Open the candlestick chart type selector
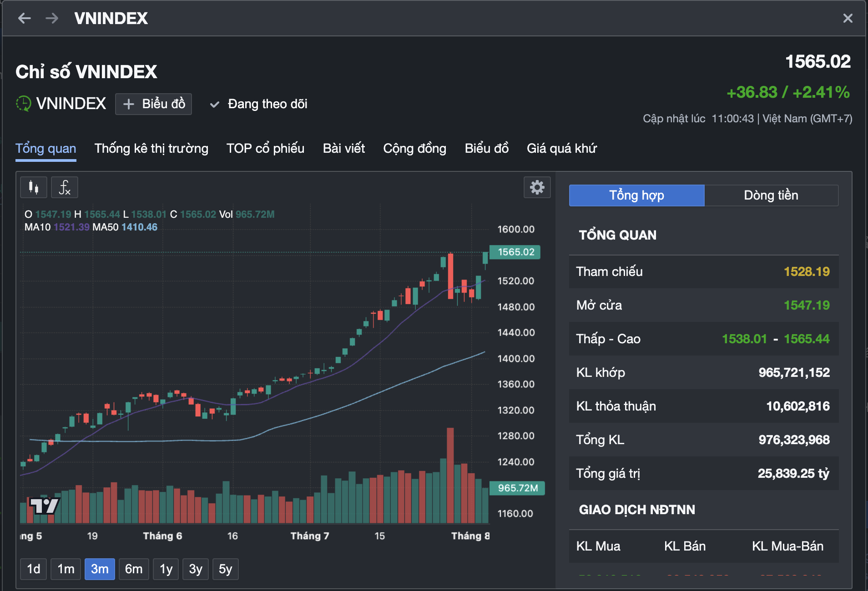This screenshot has height=591, width=868. pos(34,187)
